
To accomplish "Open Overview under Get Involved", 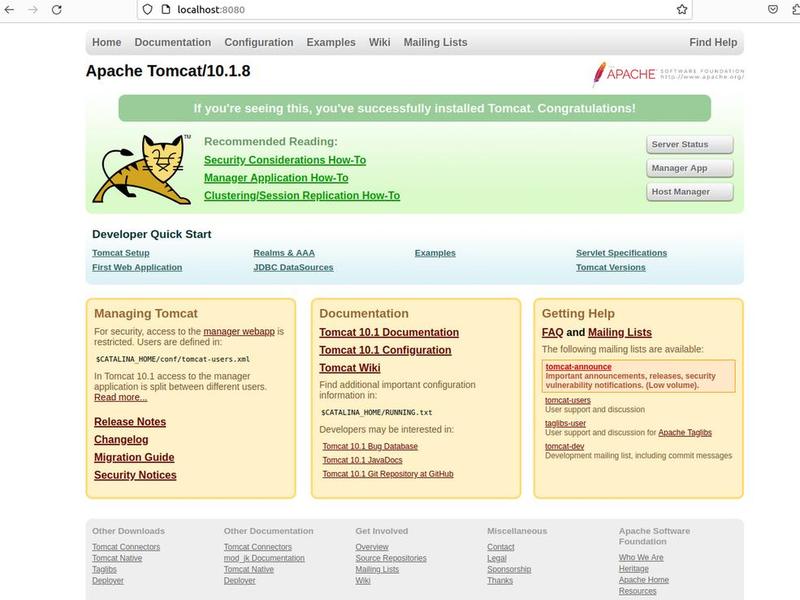I will [371, 547].
